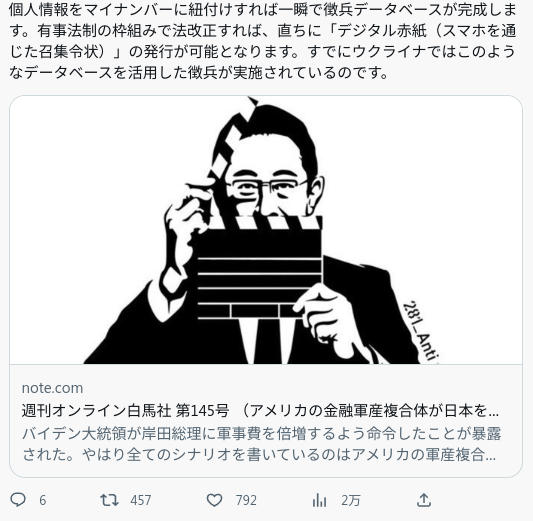Viewport: 533px width, 521px height.
Task: Like the tweet with heart icon
Action: point(214,500)
